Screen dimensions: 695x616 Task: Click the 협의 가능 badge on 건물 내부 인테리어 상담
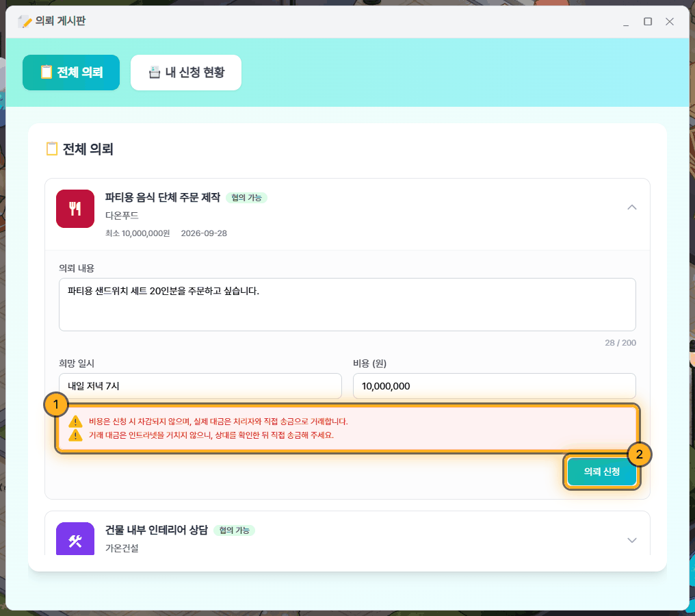click(234, 530)
